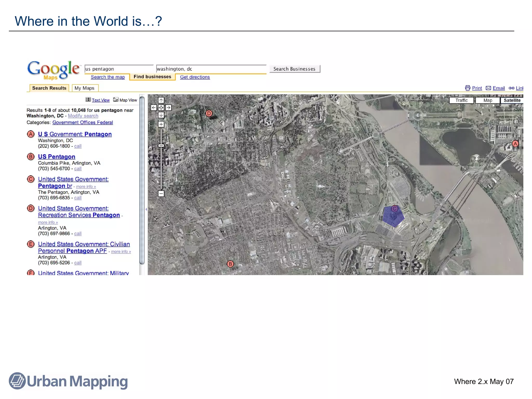This screenshot has height=399, width=532.
Task: Click the E marker icon in results list
Action: point(31,244)
